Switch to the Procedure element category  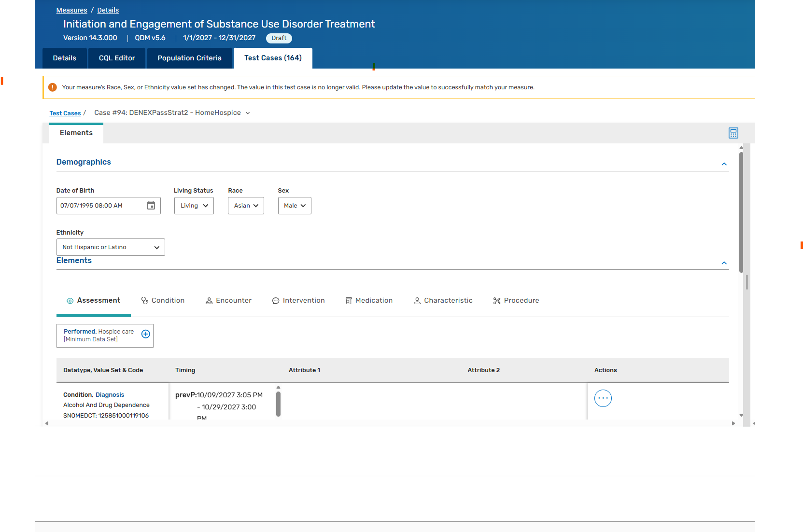point(516,301)
